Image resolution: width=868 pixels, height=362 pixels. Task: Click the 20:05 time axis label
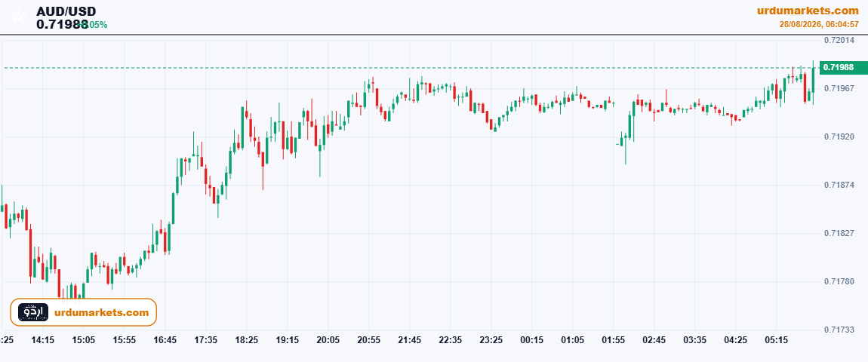(x=328, y=340)
